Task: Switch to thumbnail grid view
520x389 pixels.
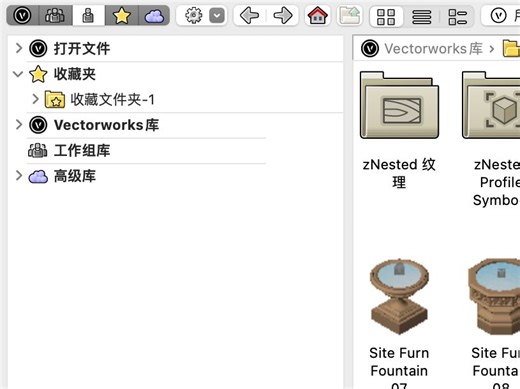Action: pos(386,17)
